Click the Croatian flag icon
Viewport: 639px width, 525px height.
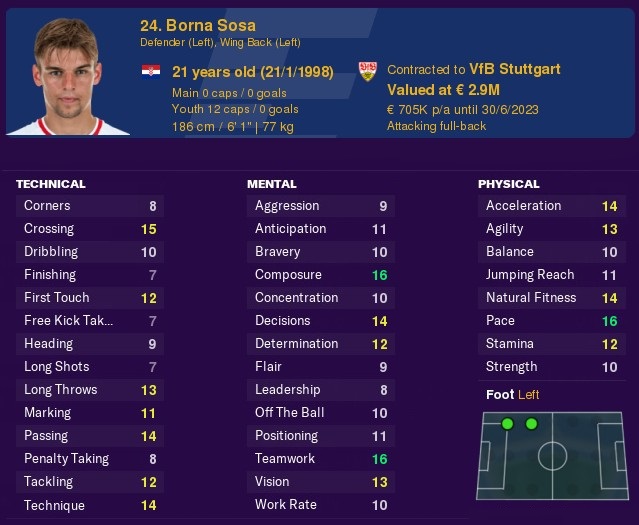point(151,71)
